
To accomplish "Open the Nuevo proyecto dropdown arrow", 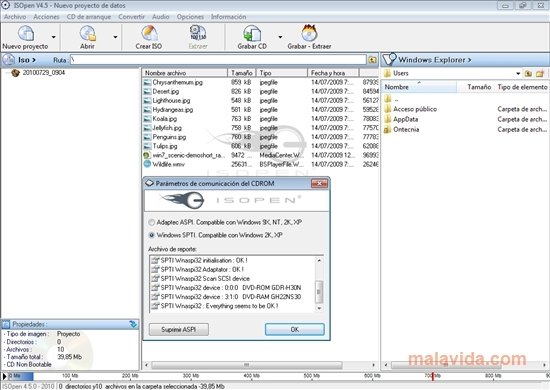I will pyautogui.click(x=54, y=37).
